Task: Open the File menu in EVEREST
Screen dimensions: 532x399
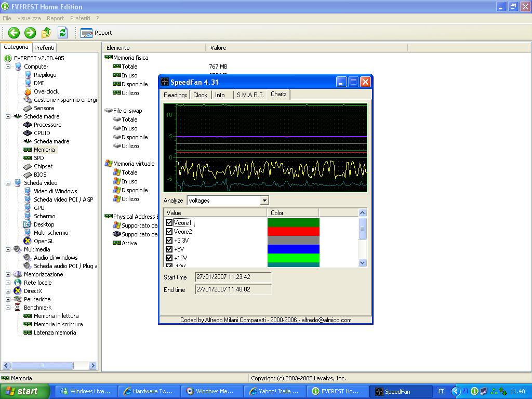Action: click(x=7, y=18)
